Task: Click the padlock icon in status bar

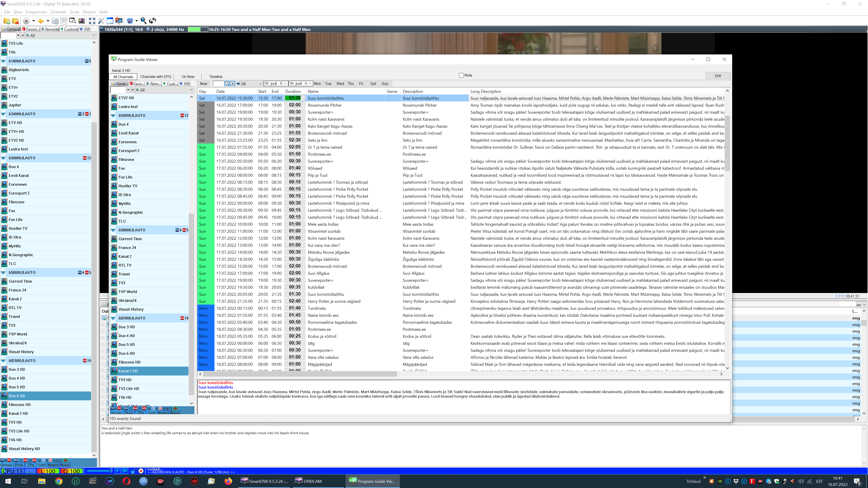Action: [x=133, y=471]
